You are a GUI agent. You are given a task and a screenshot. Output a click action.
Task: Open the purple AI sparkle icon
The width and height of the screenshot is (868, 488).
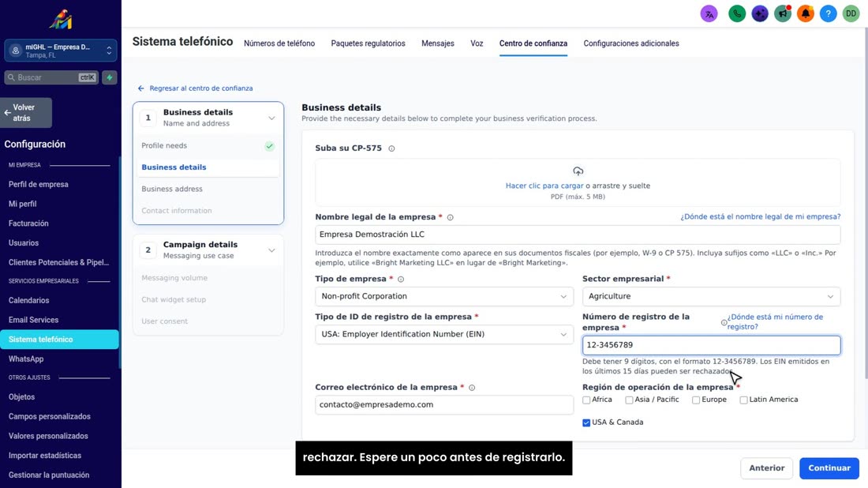(x=759, y=14)
